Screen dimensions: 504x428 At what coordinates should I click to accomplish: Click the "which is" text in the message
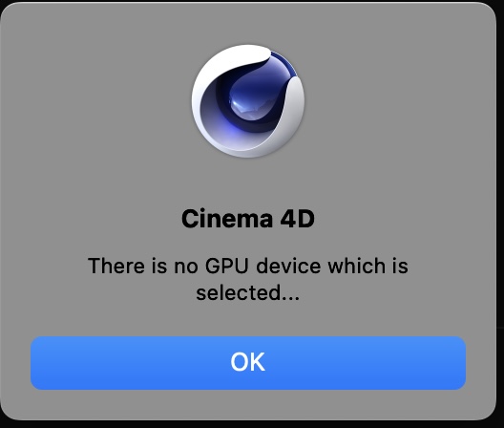[367, 267]
